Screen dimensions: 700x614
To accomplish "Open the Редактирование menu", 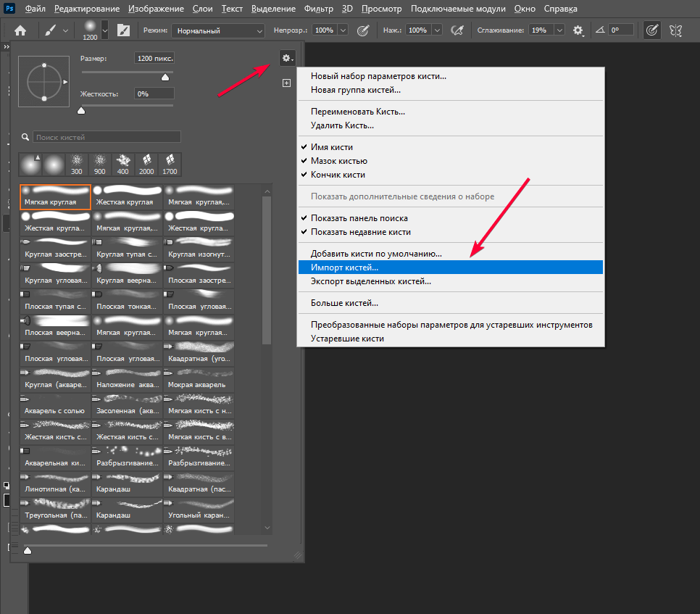I will pyautogui.click(x=87, y=9).
